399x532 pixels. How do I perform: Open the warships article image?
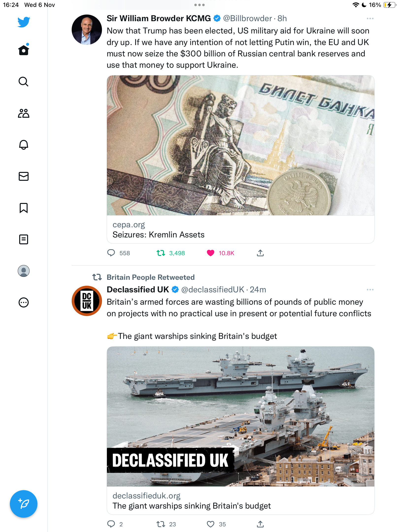[x=240, y=416]
